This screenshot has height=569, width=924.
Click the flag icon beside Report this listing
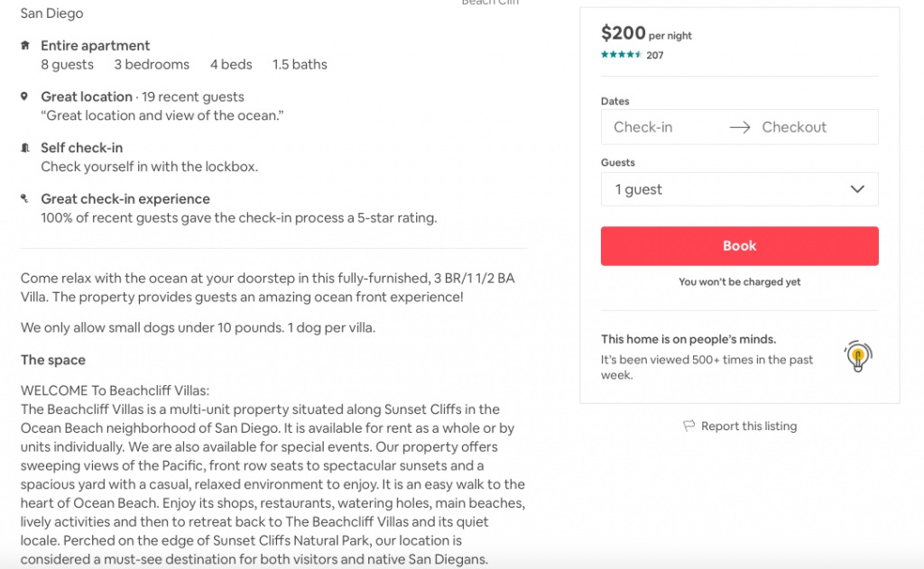[x=688, y=426]
